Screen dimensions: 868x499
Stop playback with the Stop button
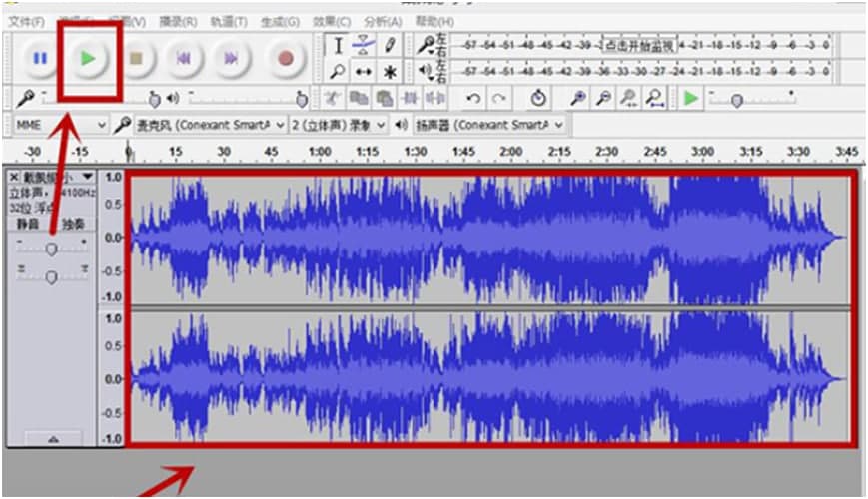click(x=136, y=58)
